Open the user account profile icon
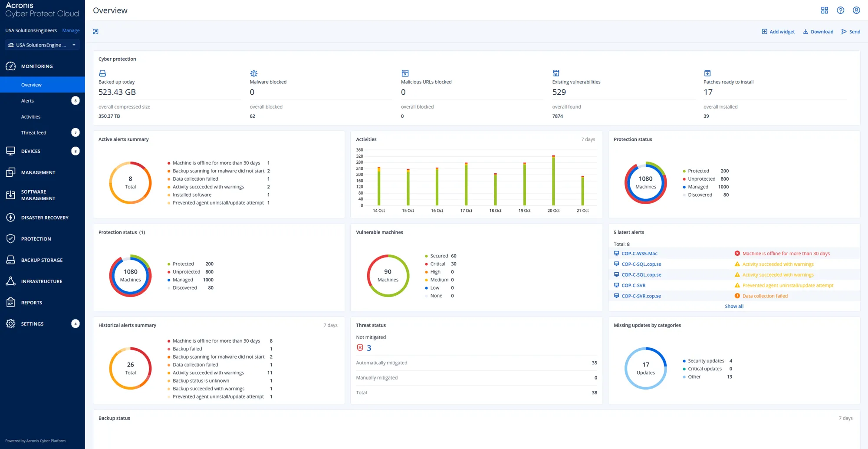The width and height of the screenshot is (868, 449). [856, 10]
